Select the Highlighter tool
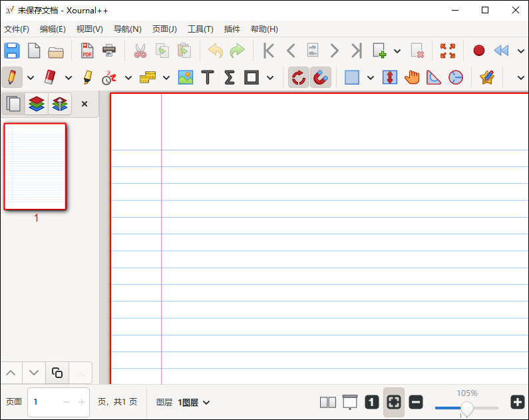The image size is (529, 420). [87, 77]
